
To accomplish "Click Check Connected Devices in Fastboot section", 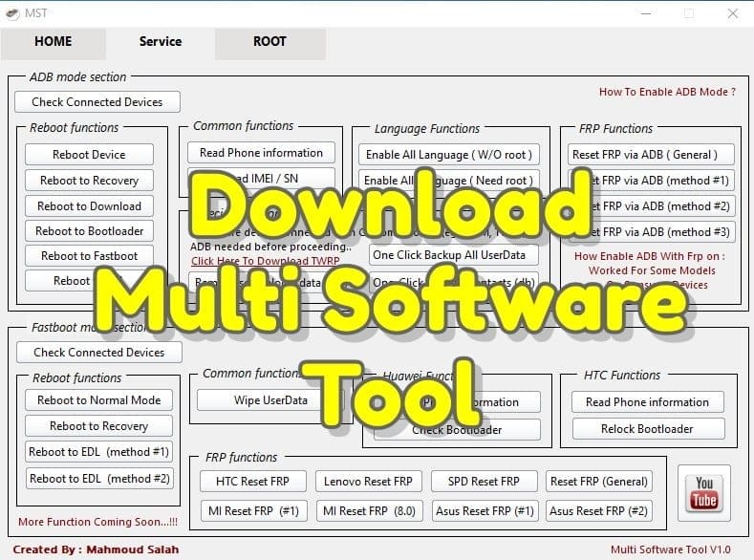I will pos(99,353).
